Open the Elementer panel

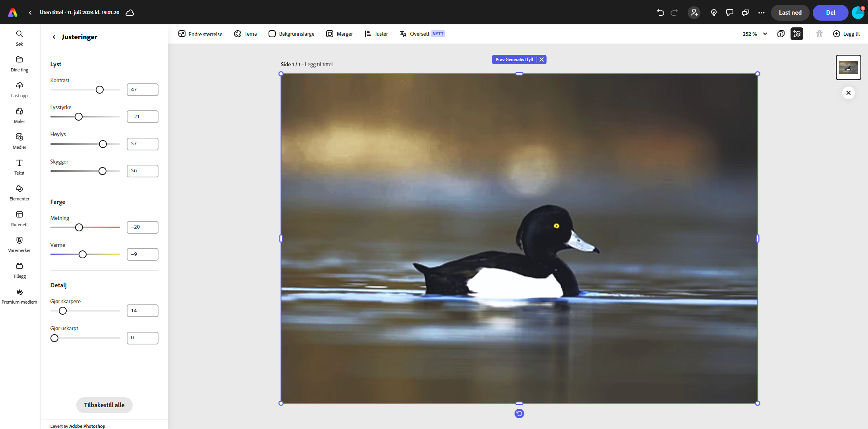[x=19, y=189]
